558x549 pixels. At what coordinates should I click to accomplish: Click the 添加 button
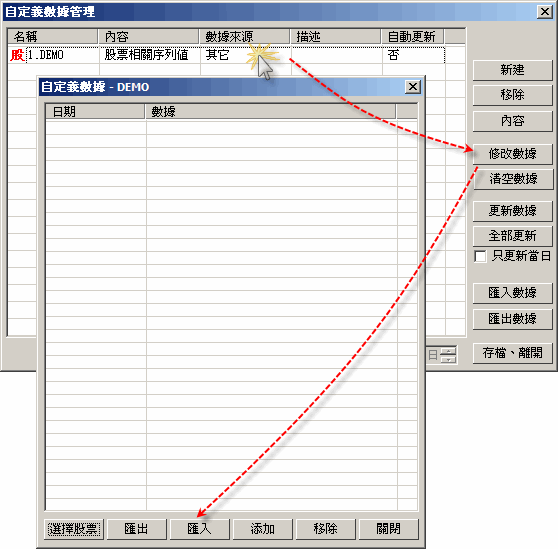point(263,529)
